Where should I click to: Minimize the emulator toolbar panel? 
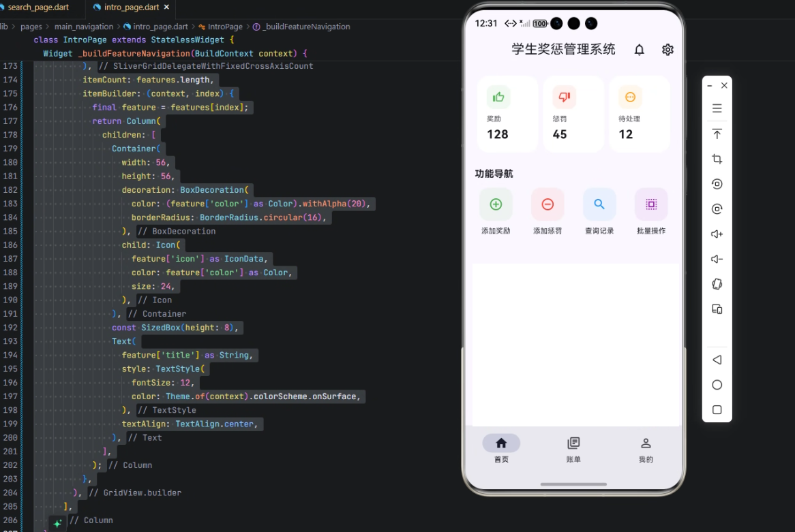point(710,86)
